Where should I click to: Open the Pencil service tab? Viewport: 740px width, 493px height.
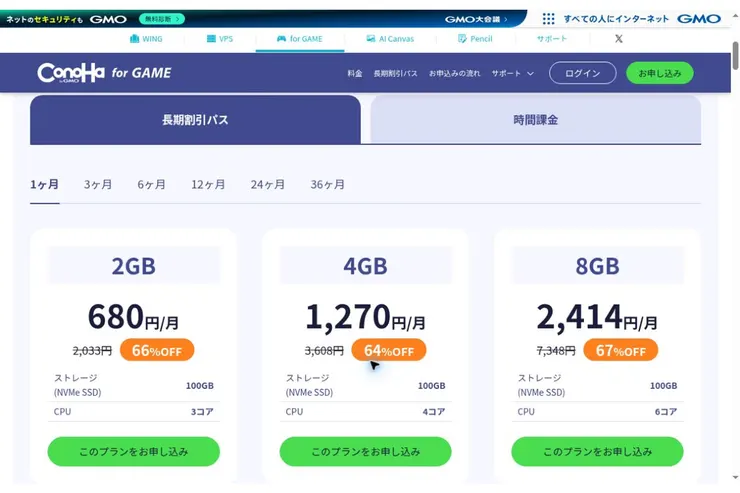(x=475, y=39)
